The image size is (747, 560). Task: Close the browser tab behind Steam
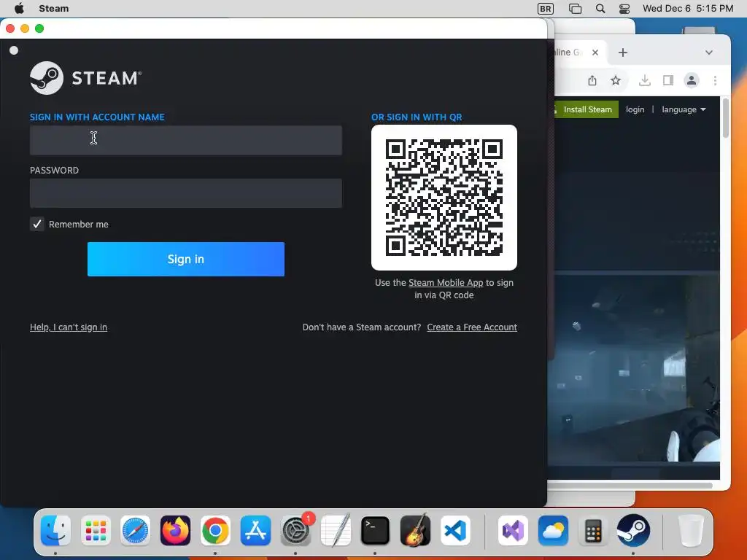[x=595, y=52]
